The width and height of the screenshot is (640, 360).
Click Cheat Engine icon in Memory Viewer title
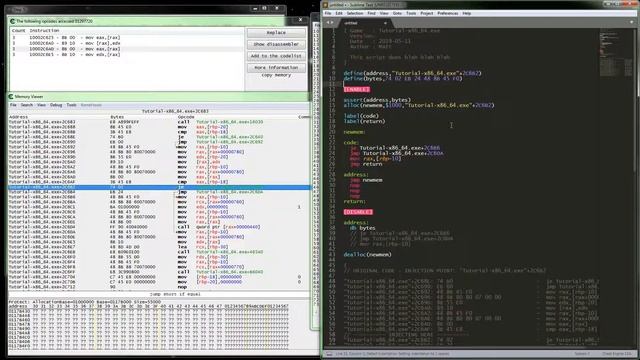[x=11, y=97]
